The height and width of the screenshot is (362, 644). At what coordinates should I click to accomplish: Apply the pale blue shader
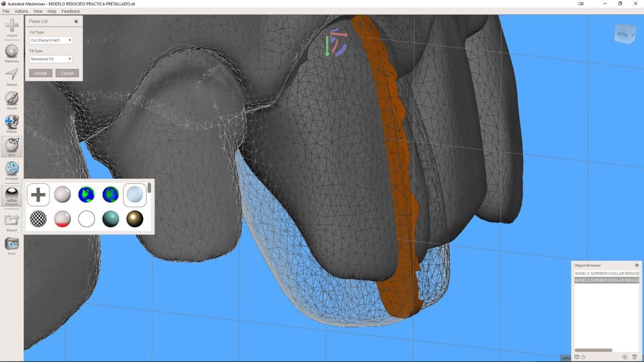pyautogui.click(x=135, y=195)
